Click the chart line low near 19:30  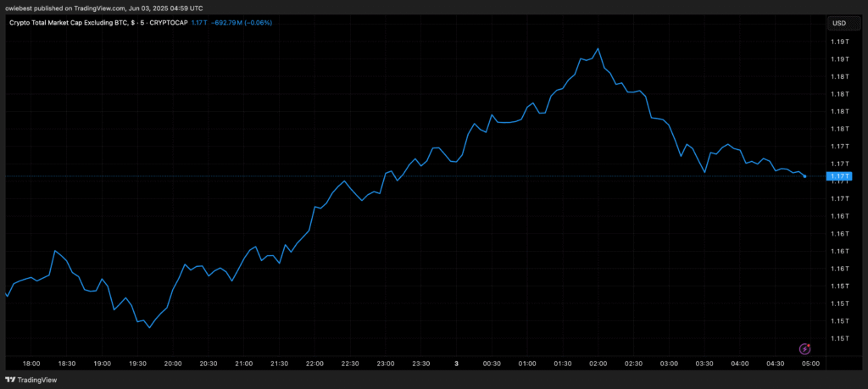pyautogui.click(x=149, y=327)
